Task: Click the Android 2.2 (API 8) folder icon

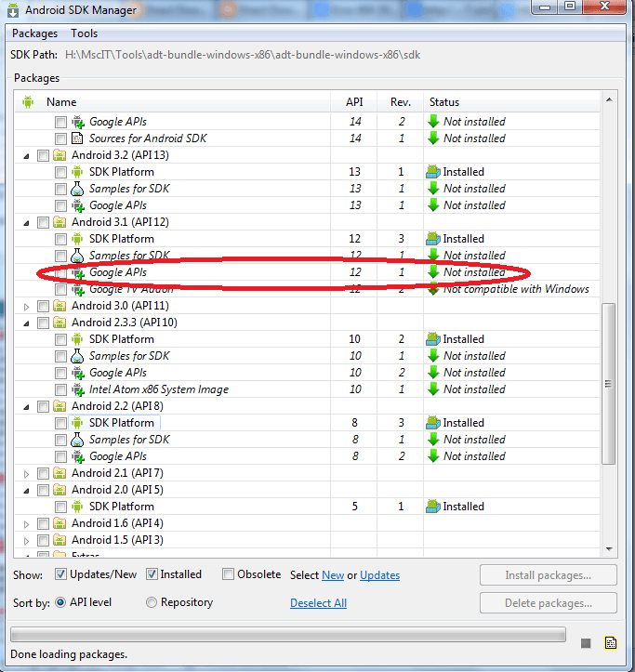Action: click(x=60, y=406)
